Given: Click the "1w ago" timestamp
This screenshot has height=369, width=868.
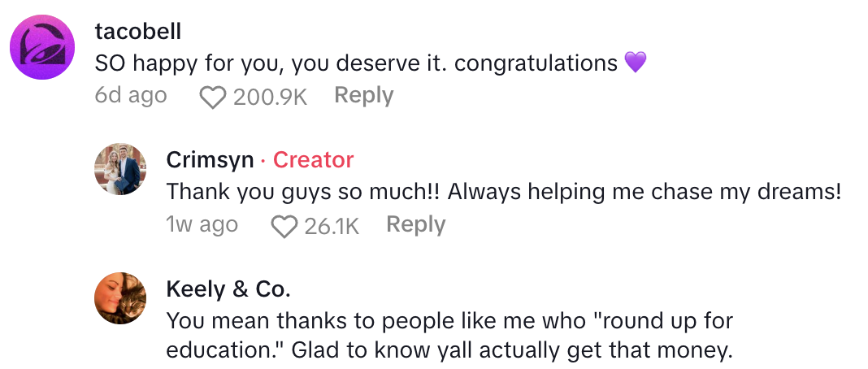Looking at the screenshot, I should pyautogui.click(x=202, y=224).
